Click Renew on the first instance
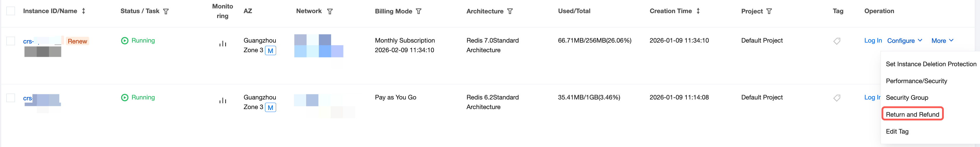Image resolution: width=980 pixels, height=147 pixels. click(x=77, y=41)
